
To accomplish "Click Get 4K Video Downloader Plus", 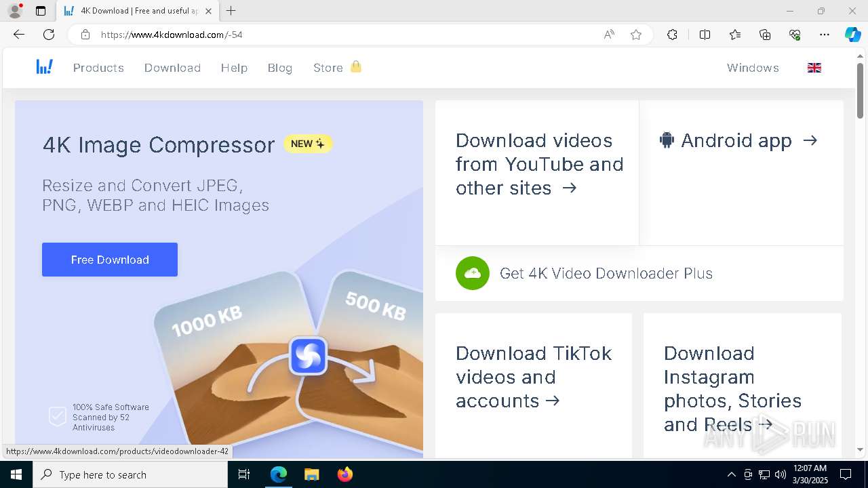I will (606, 273).
